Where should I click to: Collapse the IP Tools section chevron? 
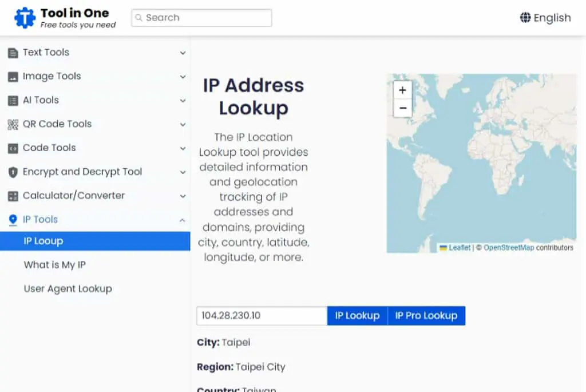tap(183, 220)
